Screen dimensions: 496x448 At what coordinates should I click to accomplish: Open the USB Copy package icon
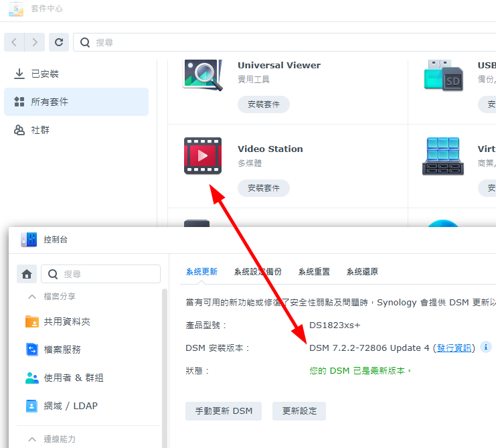point(443,75)
